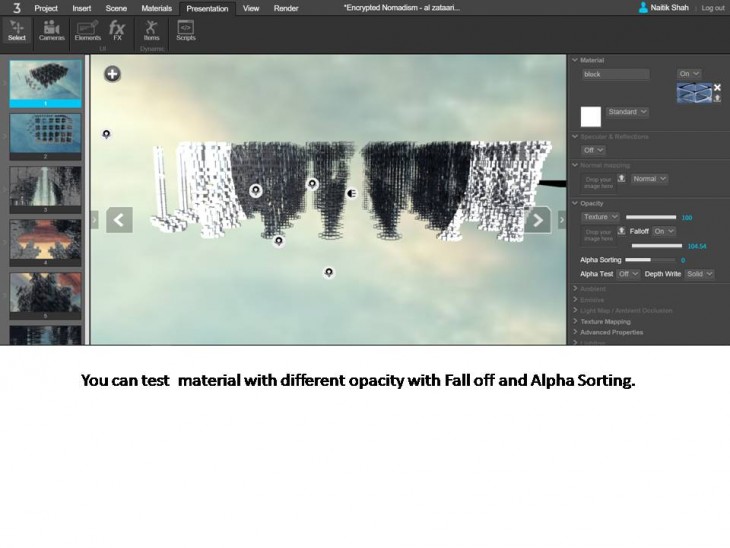Select the Cameras tool icon
Viewport: 730px width, 548px height.
[x=50, y=30]
